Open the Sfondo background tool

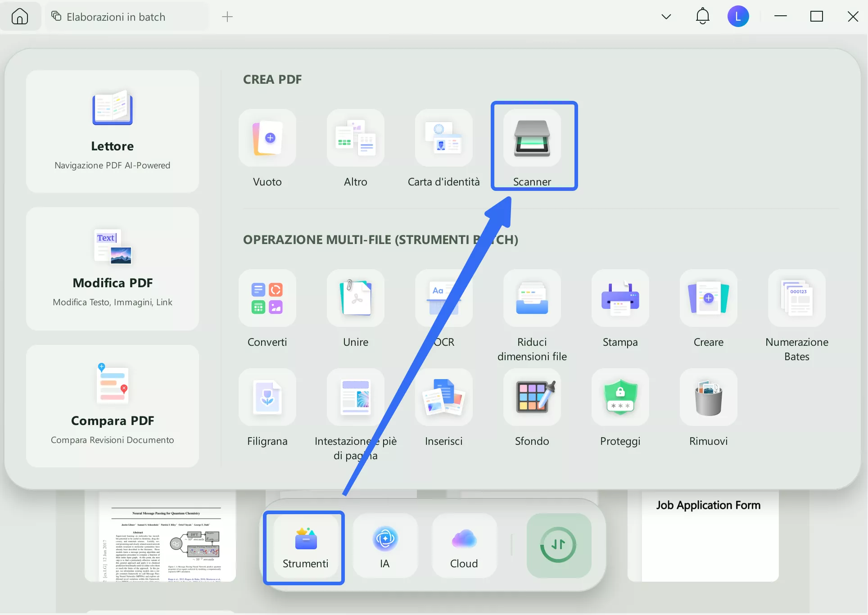tap(532, 398)
